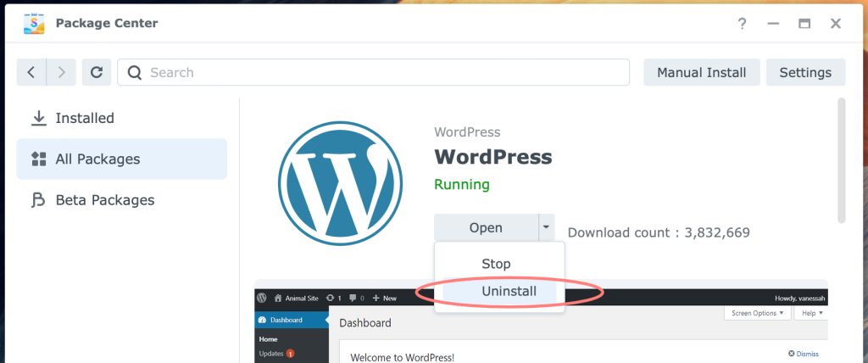Refresh the package list
This screenshot has height=363, width=868.
97,73
